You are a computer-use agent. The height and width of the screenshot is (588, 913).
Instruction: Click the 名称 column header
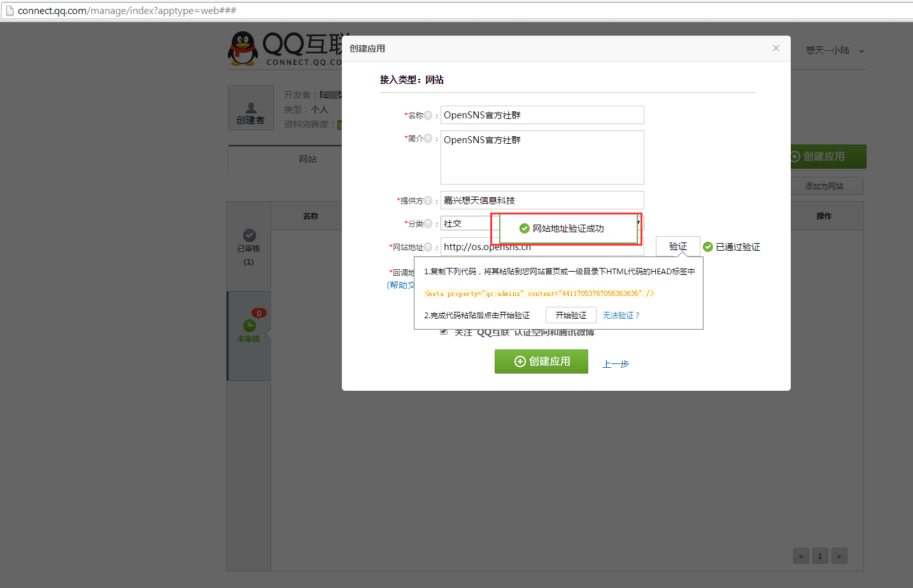311,216
